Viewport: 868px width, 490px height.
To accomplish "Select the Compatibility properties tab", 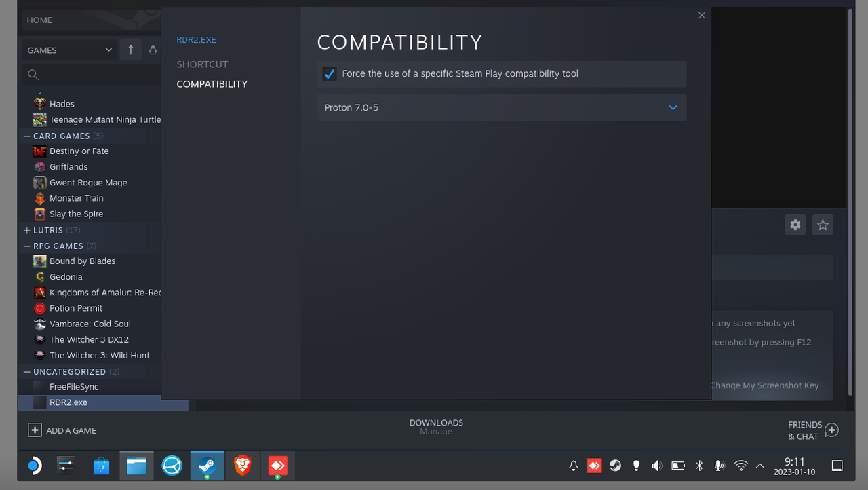I will coord(212,83).
